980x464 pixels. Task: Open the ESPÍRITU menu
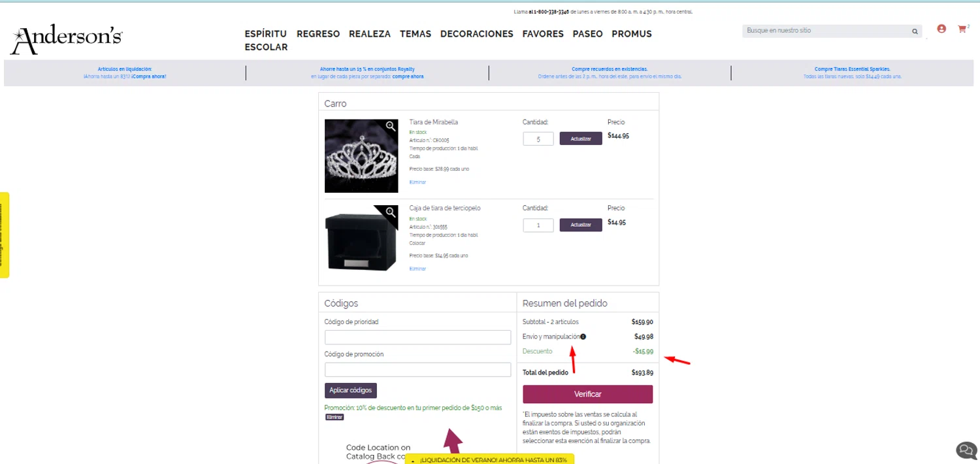point(266,34)
